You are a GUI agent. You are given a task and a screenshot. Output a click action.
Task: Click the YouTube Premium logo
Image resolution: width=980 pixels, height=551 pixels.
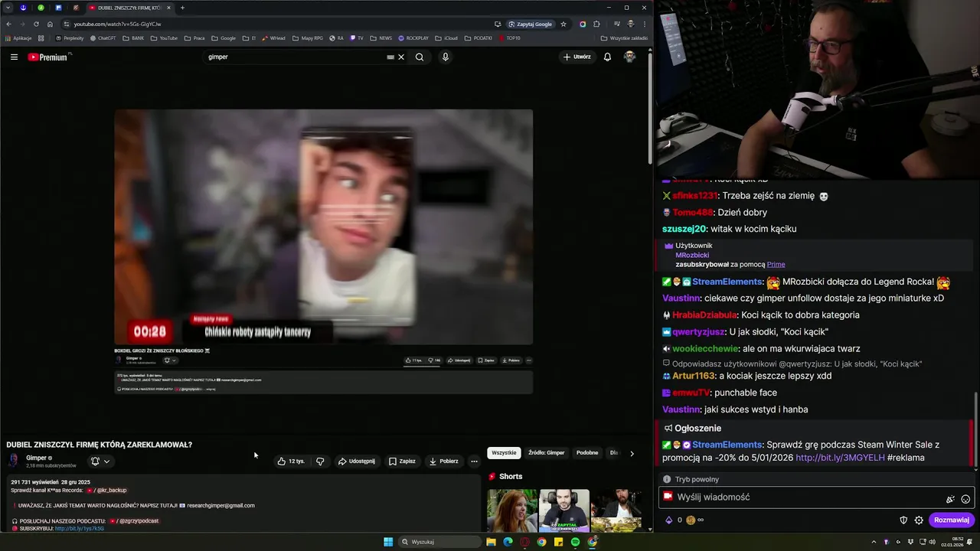coord(49,57)
